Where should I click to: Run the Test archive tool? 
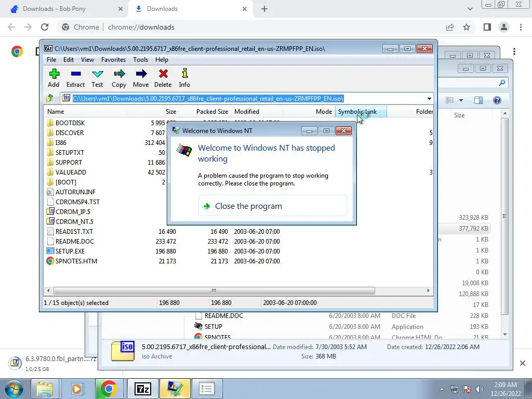(x=97, y=78)
